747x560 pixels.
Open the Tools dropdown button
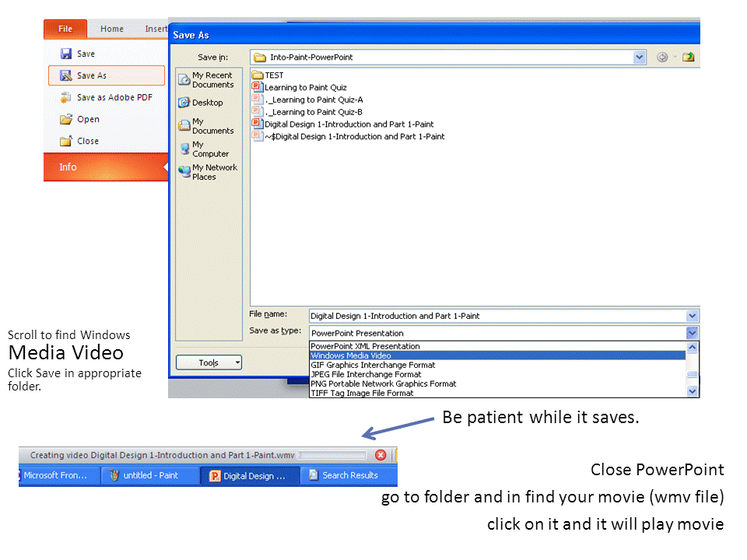coord(209,362)
